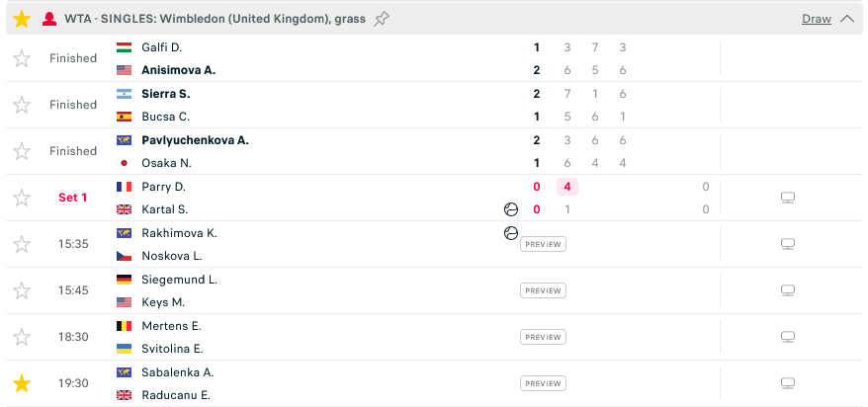
Task: Select the highlighted game score 4 for Parry
Action: pyautogui.click(x=566, y=187)
